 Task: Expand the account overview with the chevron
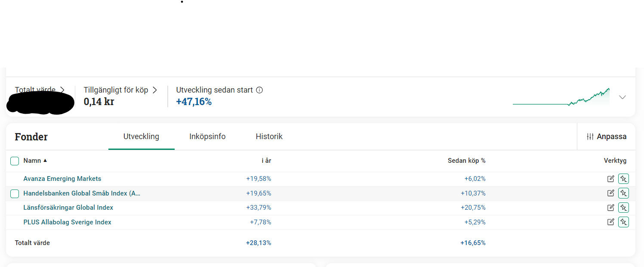point(622,97)
